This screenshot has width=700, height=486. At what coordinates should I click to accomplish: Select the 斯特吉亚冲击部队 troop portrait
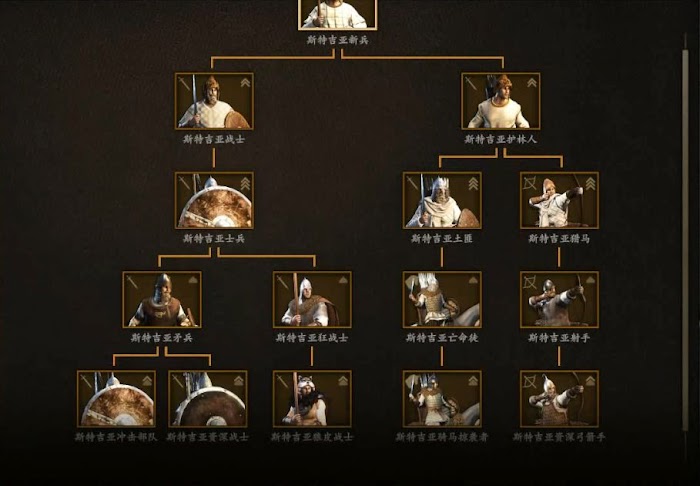coord(117,399)
